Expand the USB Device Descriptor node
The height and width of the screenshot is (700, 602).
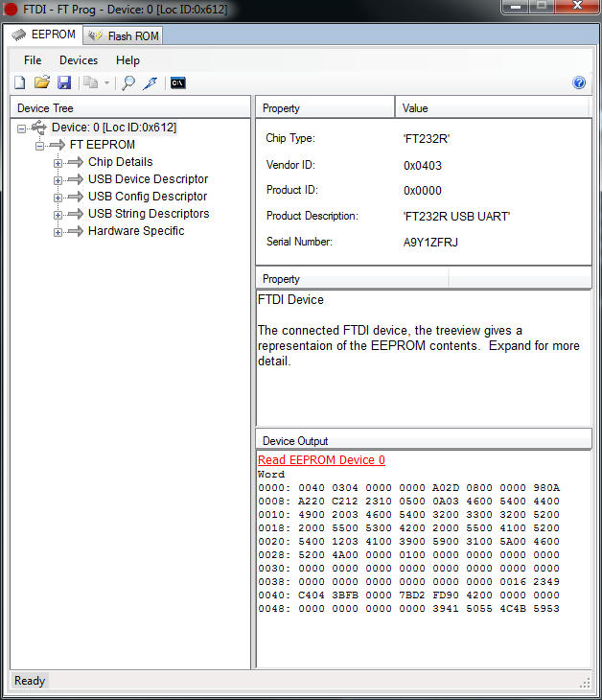pyautogui.click(x=58, y=180)
